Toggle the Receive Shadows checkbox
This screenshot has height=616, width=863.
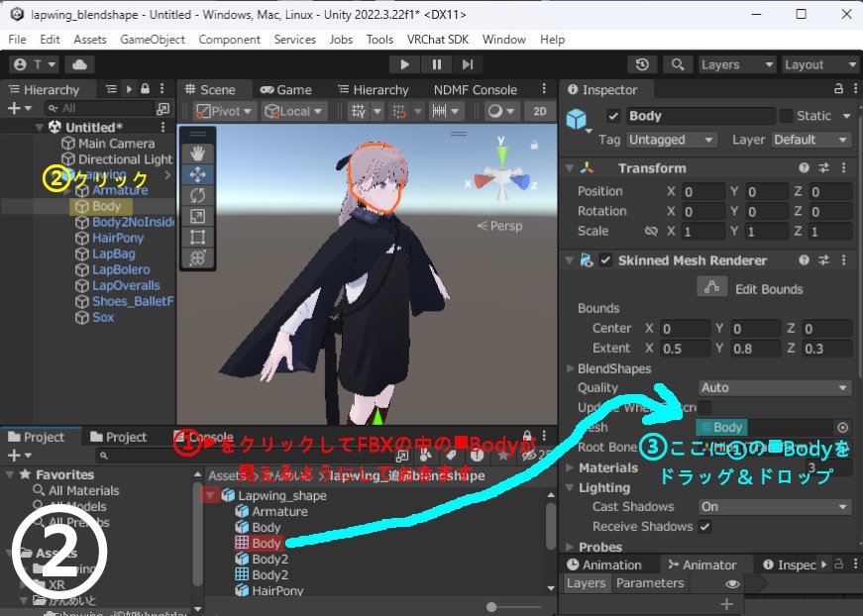(704, 527)
